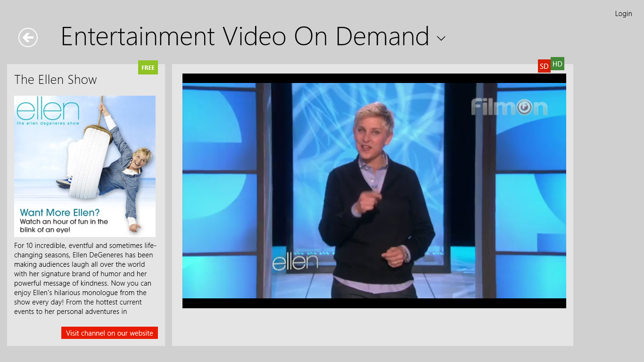Expand the Entertainment Video On Demand dropdown chevron
This screenshot has height=362, width=644.
pyautogui.click(x=441, y=39)
